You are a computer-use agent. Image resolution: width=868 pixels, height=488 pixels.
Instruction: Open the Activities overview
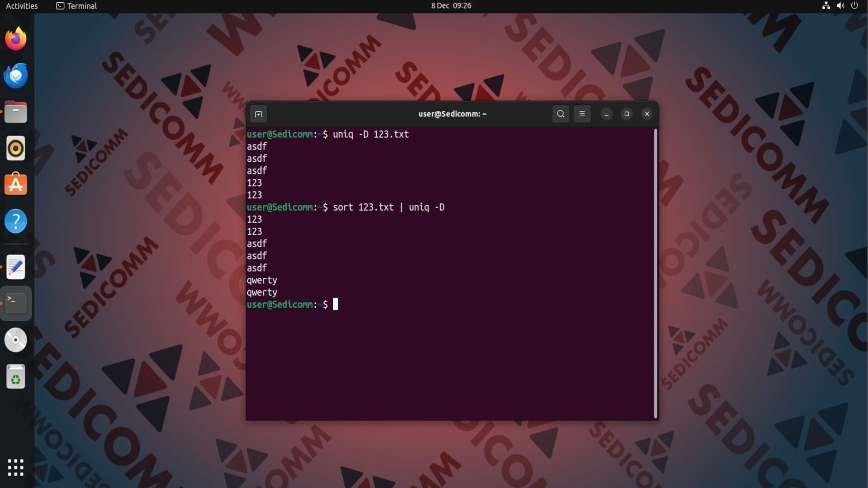tap(22, 6)
